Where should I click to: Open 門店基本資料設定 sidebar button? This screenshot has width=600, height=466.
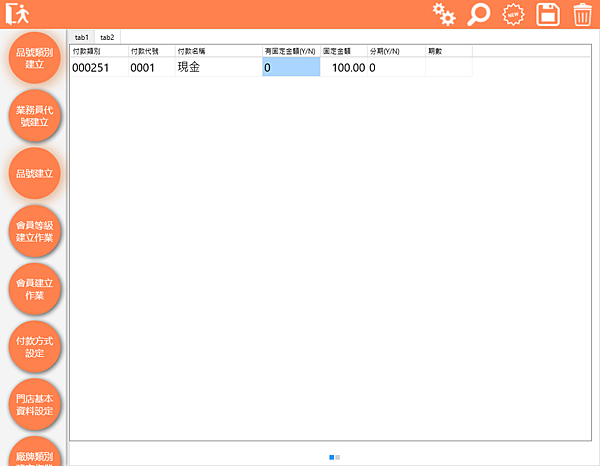pyautogui.click(x=34, y=404)
